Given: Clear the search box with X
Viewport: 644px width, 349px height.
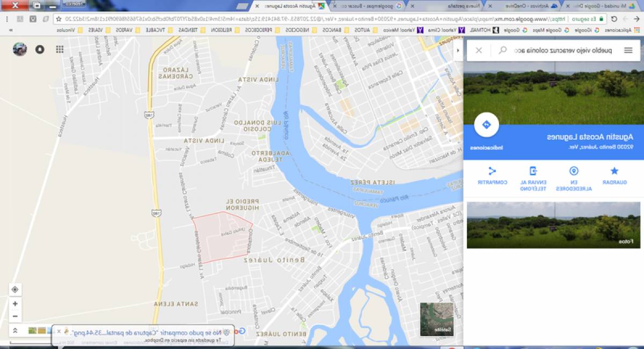Looking at the screenshot, I should click(479, 50).
